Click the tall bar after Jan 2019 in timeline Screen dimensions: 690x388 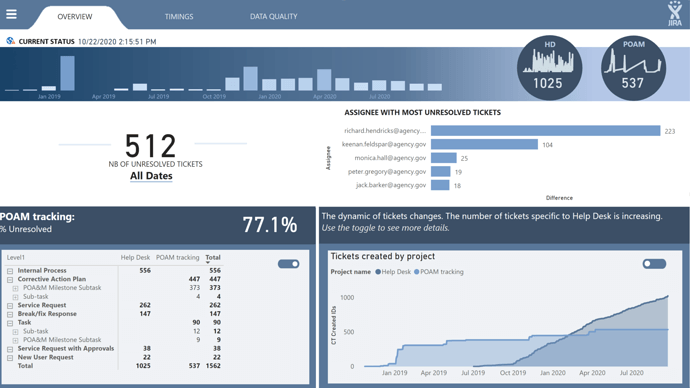67,73
